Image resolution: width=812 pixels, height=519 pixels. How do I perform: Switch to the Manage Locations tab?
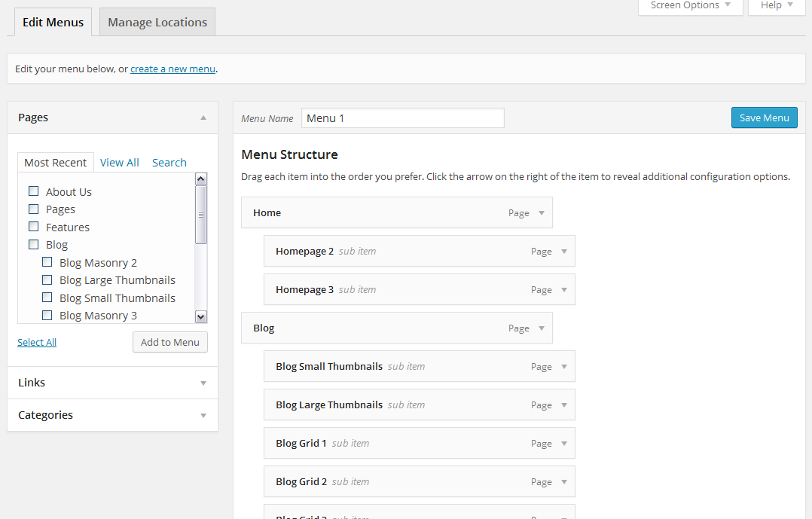tap(157, 22)
